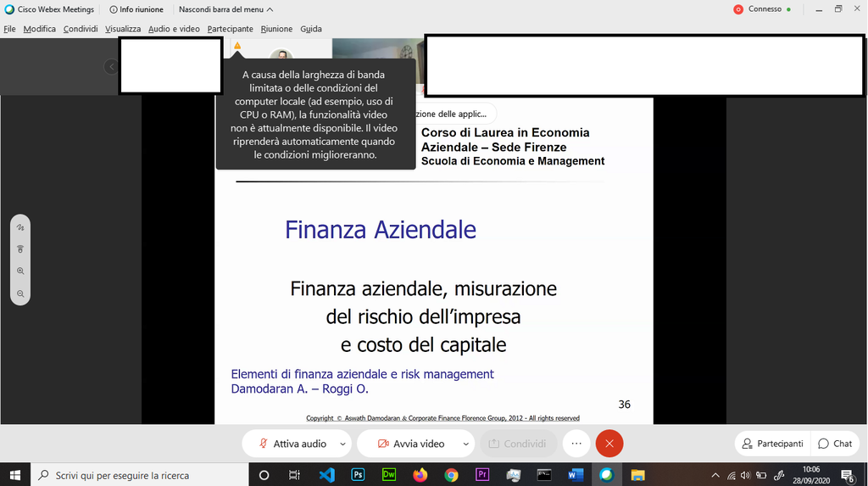Open Google Chrome from the taskbar
Image resolution: width=868 pixels, height=486 pixels.
click(x=451, y=475)
